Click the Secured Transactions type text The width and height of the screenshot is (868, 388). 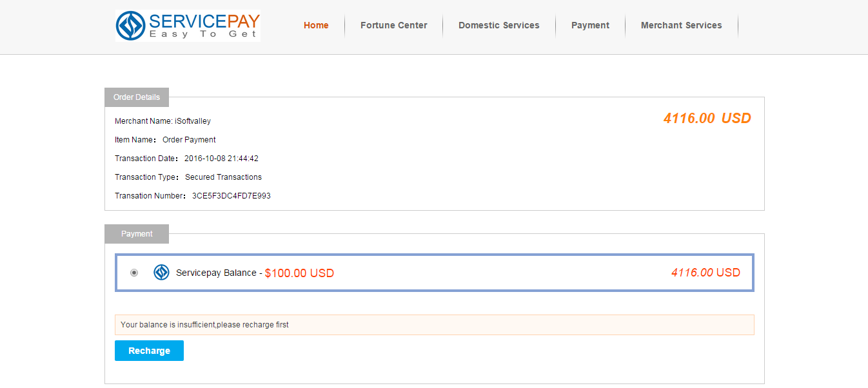(223, 177)
